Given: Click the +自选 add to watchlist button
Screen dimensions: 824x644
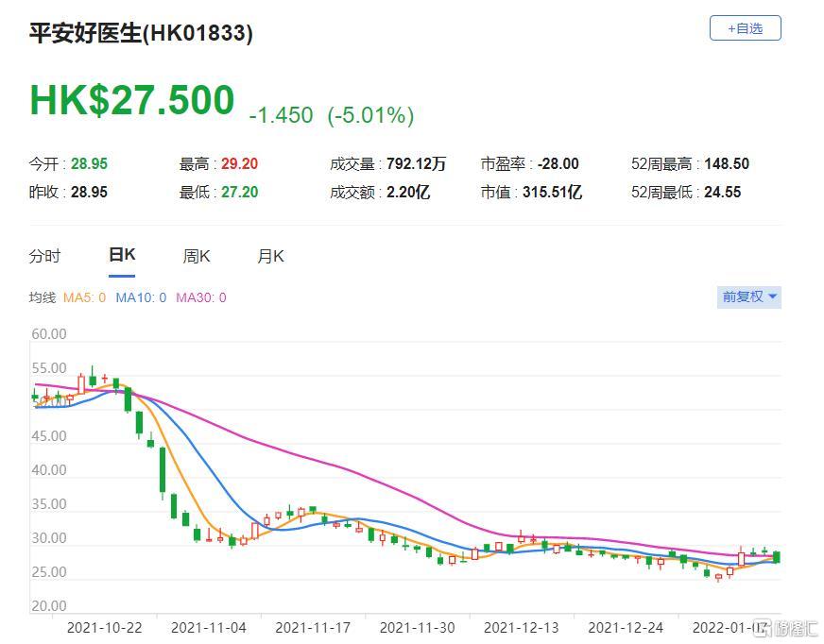Looking at the screenshot, I should pyautogui.click(x=745, y=28).
